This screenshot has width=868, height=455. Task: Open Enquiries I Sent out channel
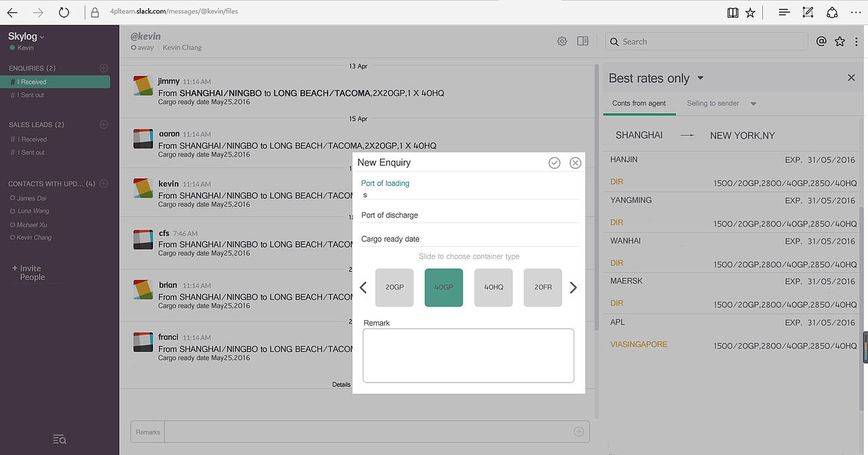[31, 95]
